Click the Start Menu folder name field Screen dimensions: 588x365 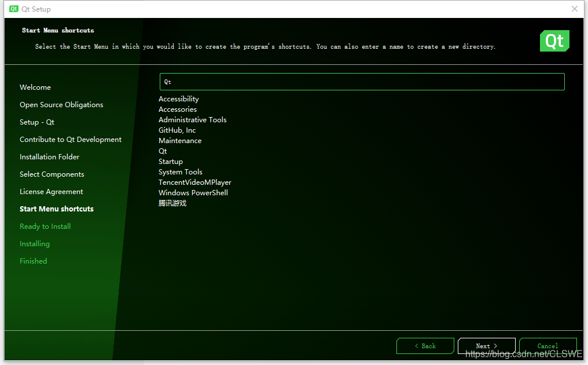pyautogui.click(x=362, y=82)
